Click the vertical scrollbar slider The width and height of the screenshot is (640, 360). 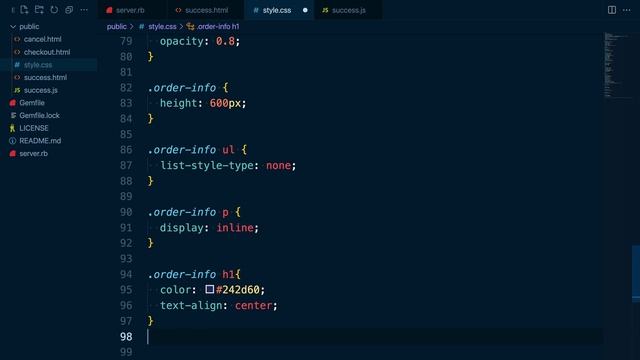click(636, 273)
